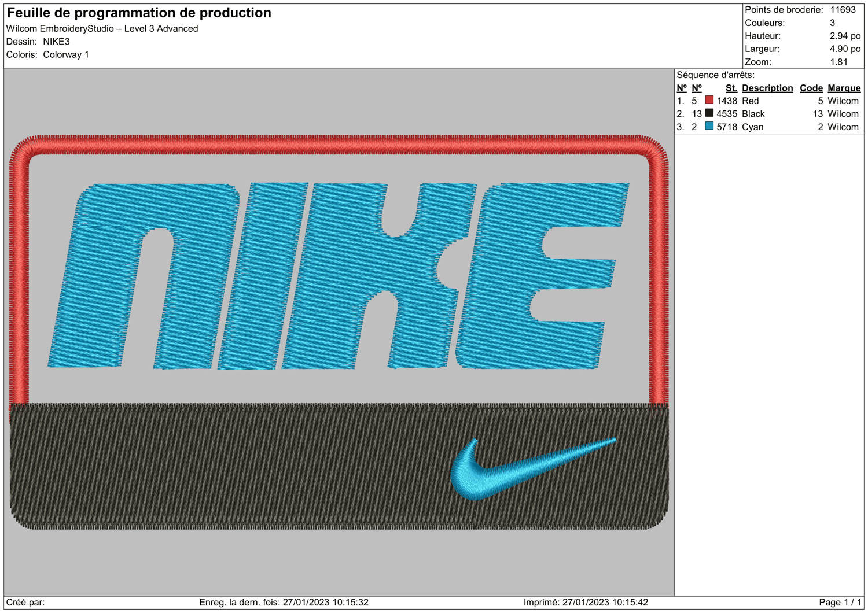The width and height of the screenshot is (868, 613).
Task: Click the 'Red' description in row 1
Action: pos(750,101)
